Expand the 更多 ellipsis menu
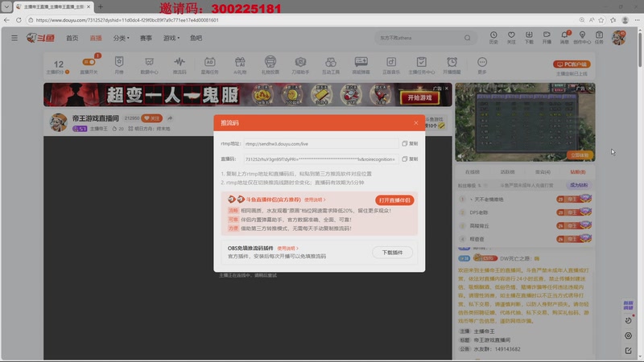The image size is (644, 362). [482, 65]
